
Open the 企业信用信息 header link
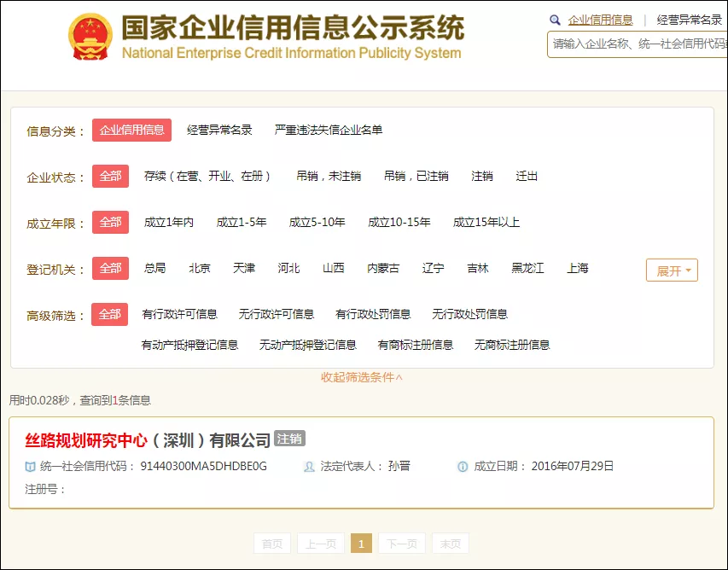[600, 20]
